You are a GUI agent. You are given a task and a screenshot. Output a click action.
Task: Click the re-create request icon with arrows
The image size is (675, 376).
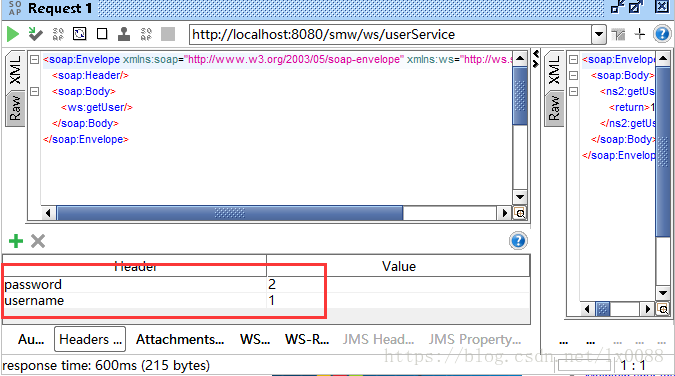(80, 34)
